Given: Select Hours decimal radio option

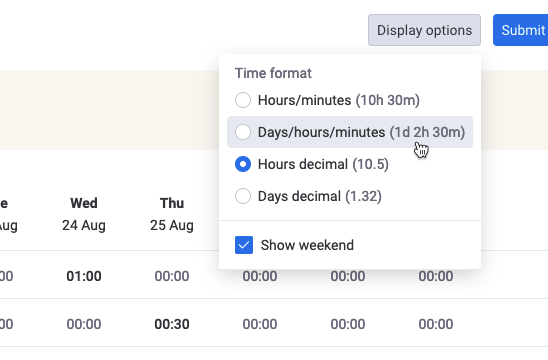Looking at the screenshot, I should [243, 164].
